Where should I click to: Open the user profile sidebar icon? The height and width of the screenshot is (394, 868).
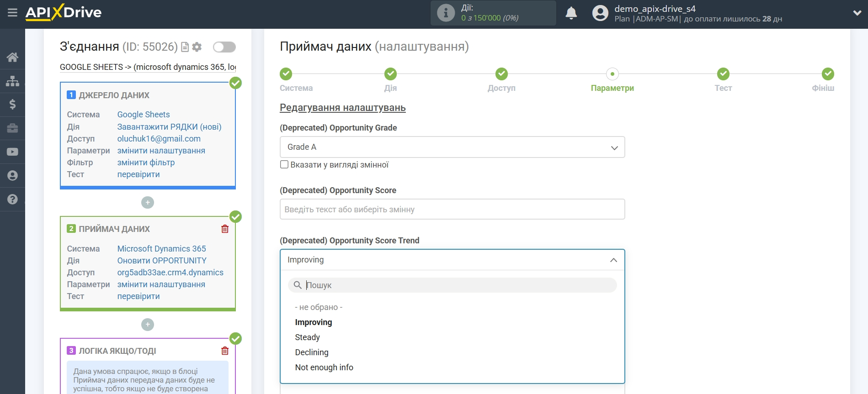pos(12,176)
